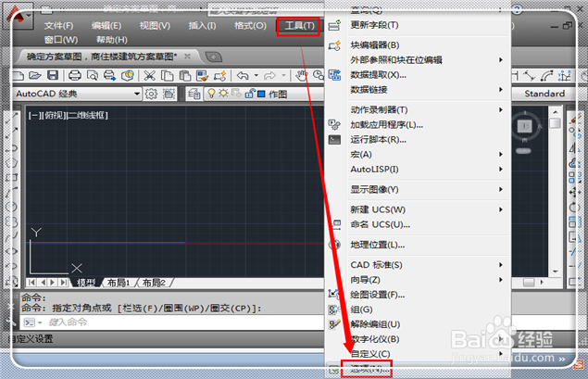Click the Update Fields icon in menu
Viewport: 588px width, 379px height.
[334, 25]
